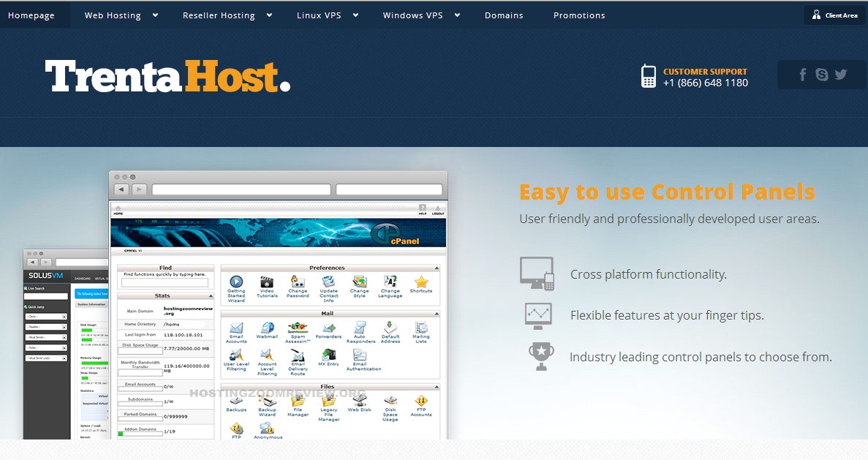Click the flexible features chart icon
This screenshot has width=868, height=460.
point(538,315)
